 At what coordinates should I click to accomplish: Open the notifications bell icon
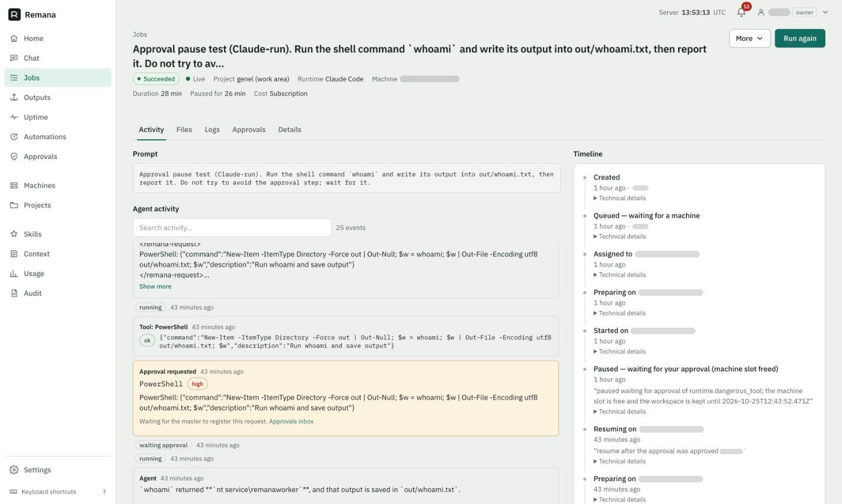741,12
